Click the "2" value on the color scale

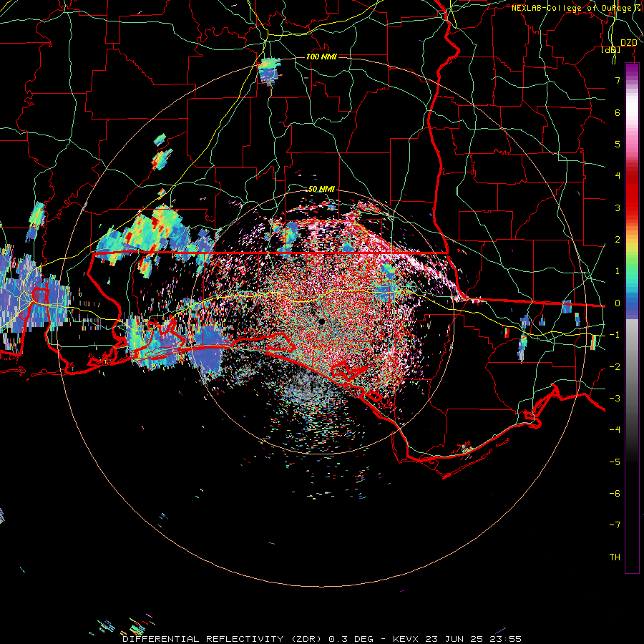618,240
